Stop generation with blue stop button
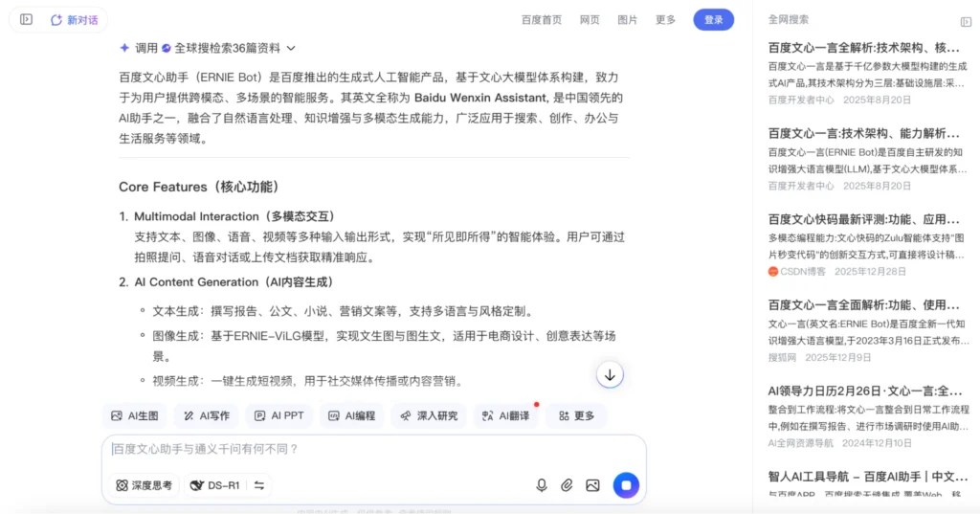Screen dimensions: 980x514 626,485
